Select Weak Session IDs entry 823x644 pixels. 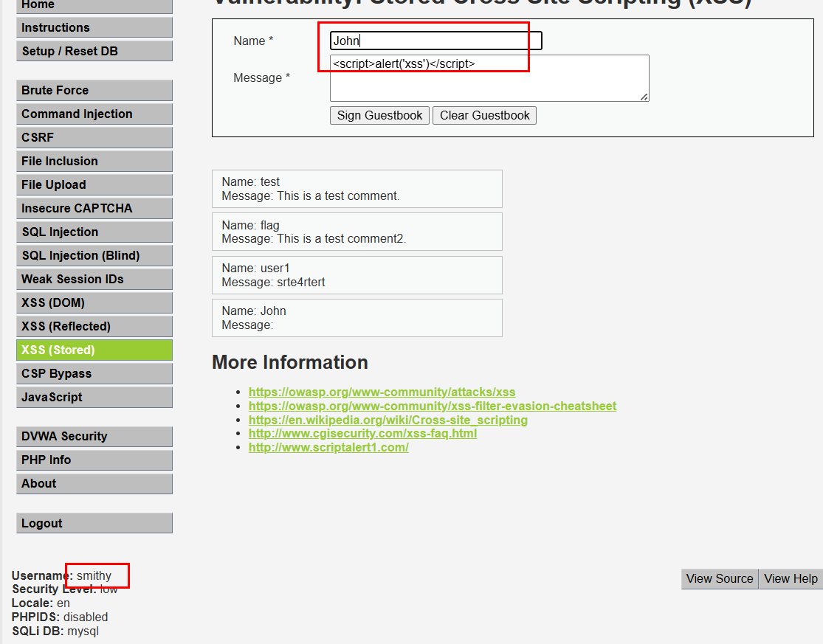click(x=94, y=279)
